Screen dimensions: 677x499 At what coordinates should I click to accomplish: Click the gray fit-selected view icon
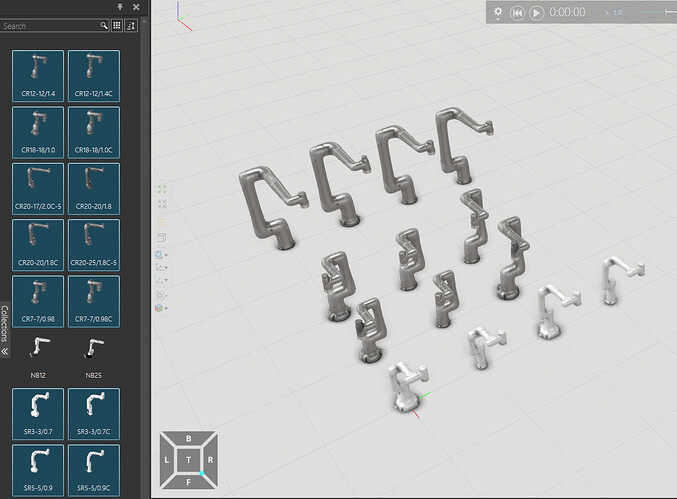pos(162,204)
